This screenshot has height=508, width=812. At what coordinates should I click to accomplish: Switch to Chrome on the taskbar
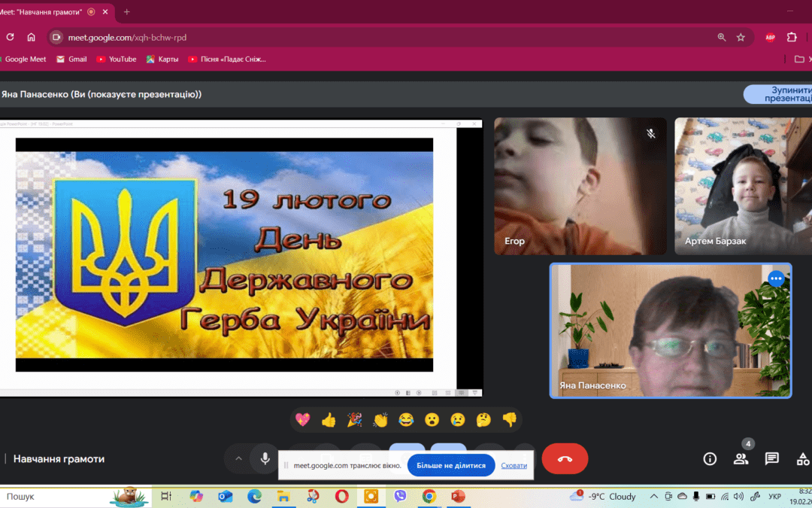tap(429, 497)
